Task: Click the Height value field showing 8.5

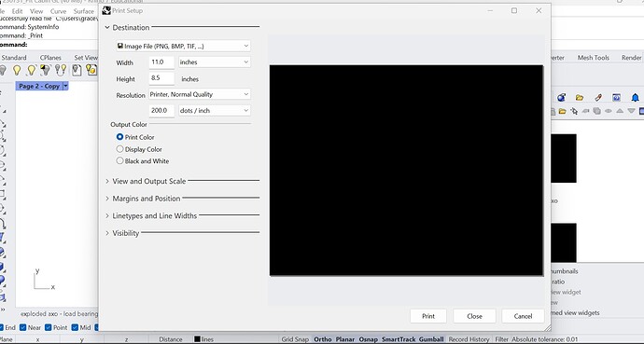Action: coord(161,78)
